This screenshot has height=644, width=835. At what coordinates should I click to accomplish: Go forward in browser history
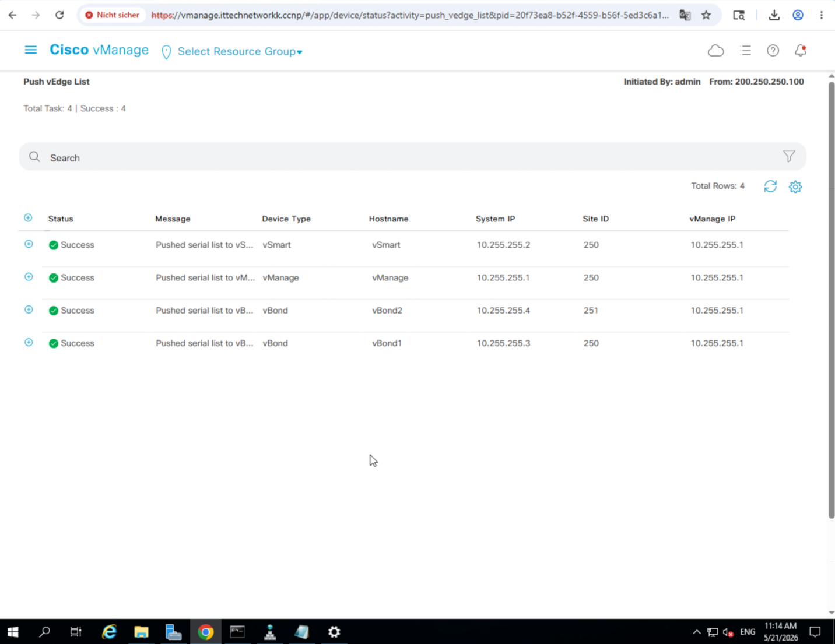36,15
